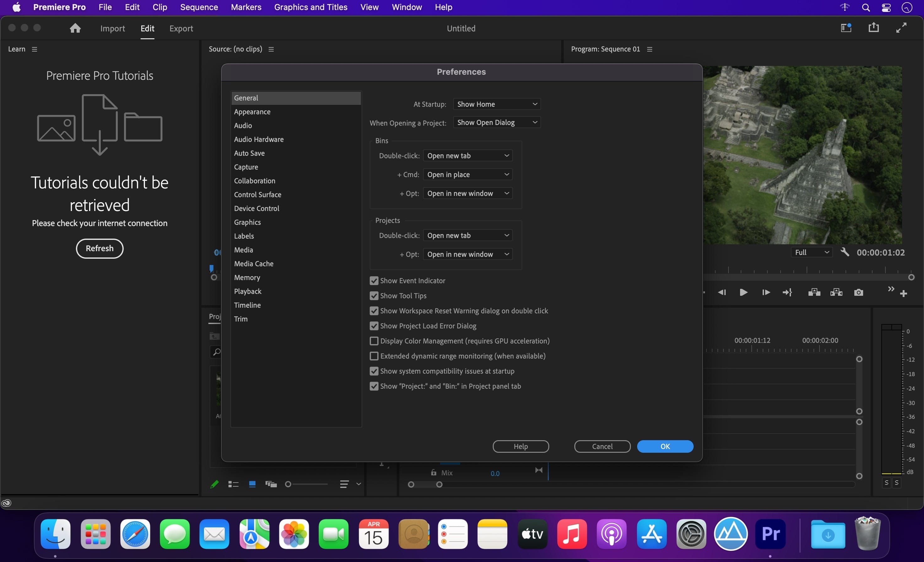The height and width of the screenshot is (562, 924).
Task: Click the Home icon in header
Action: click(x=75, y=28)
